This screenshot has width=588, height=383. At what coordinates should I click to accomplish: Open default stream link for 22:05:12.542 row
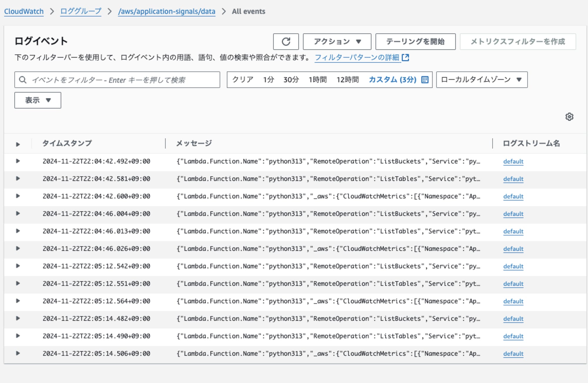click(x=513, y=266)
